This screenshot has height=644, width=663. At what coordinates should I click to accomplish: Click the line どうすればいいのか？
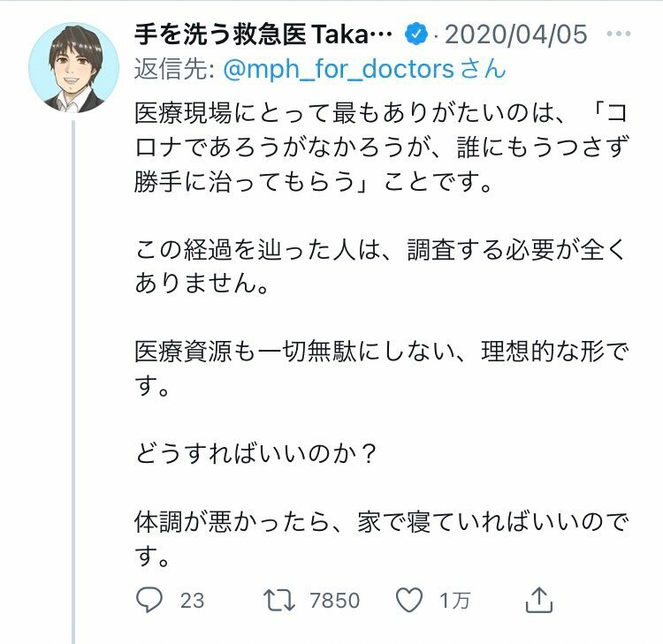[255, 454]
